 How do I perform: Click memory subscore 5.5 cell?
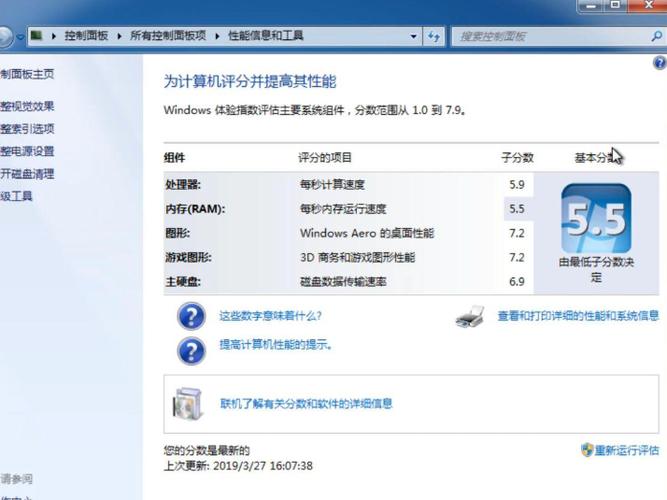pyautogui.click(x=519, y=209)
